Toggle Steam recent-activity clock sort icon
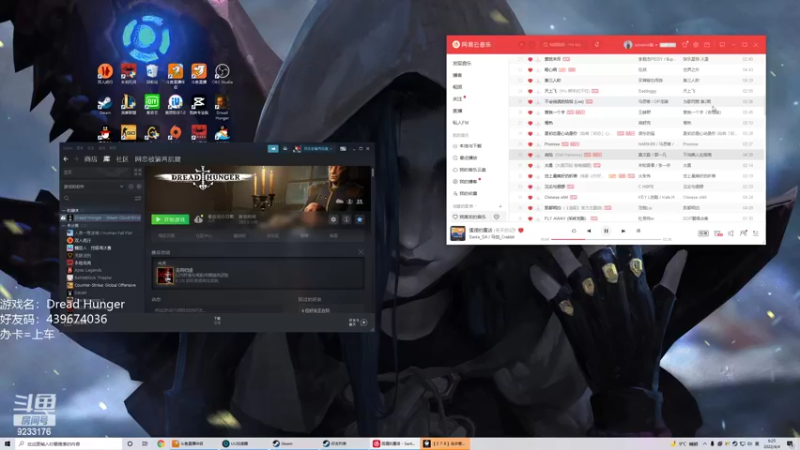 point(131,187)
